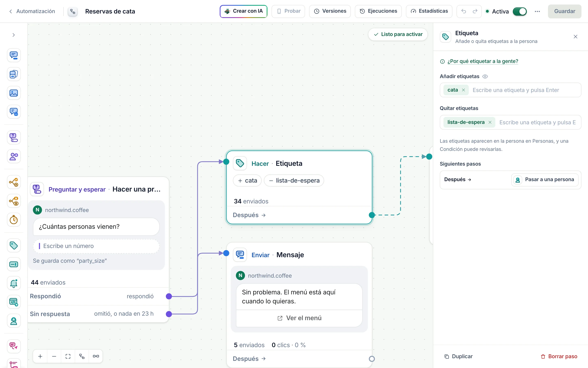Click the notification bell sidebar icon
The image size is (588, 368).
(x=14, y=283)
